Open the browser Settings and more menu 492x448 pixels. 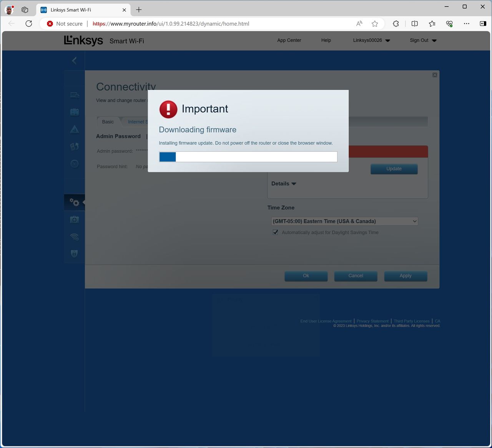pos(467,23)
